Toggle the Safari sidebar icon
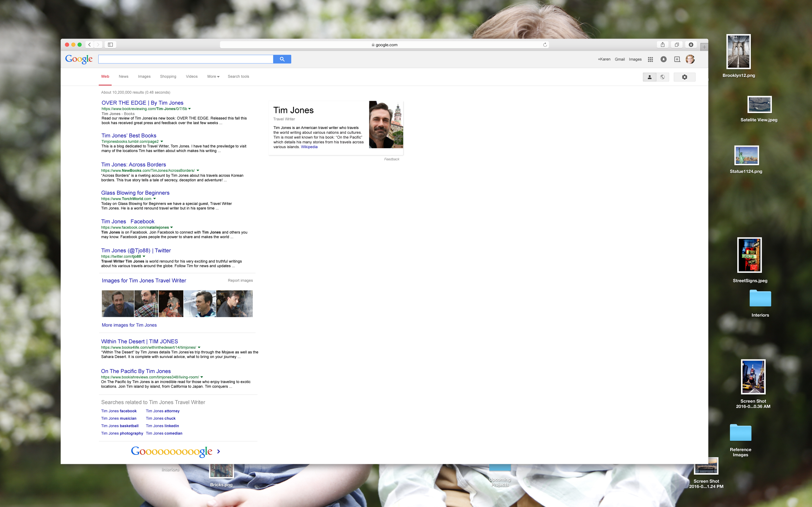 [x=110, y=45]
